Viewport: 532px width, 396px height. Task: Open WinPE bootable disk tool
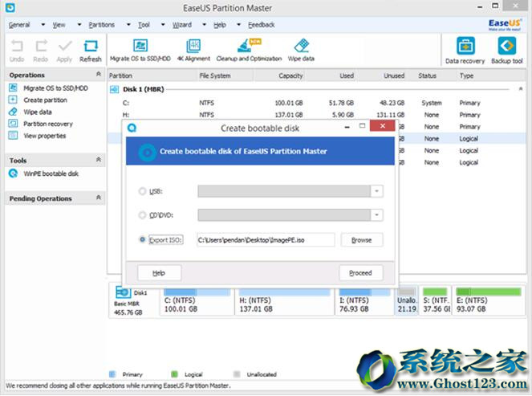click(x=51, y=174)
